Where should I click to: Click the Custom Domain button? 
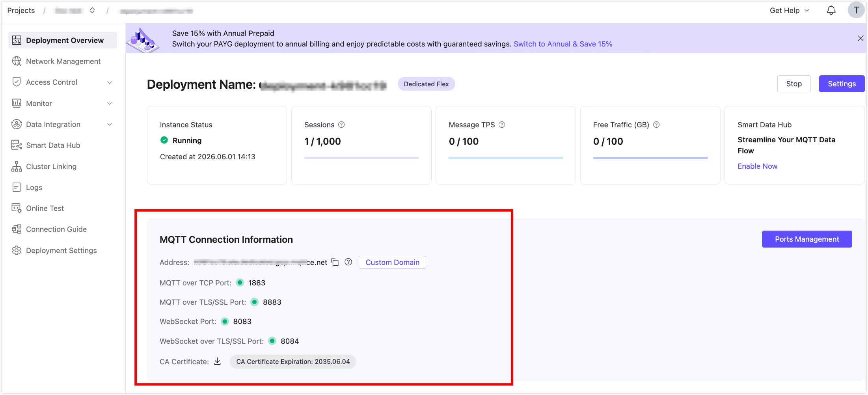point(392,262)
